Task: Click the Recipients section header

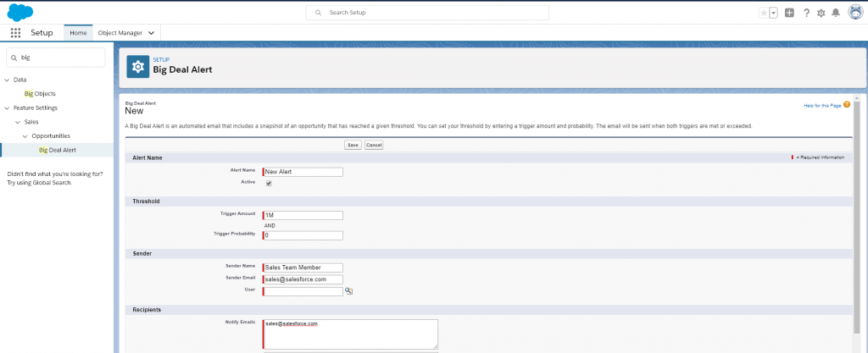Action: 489,309
